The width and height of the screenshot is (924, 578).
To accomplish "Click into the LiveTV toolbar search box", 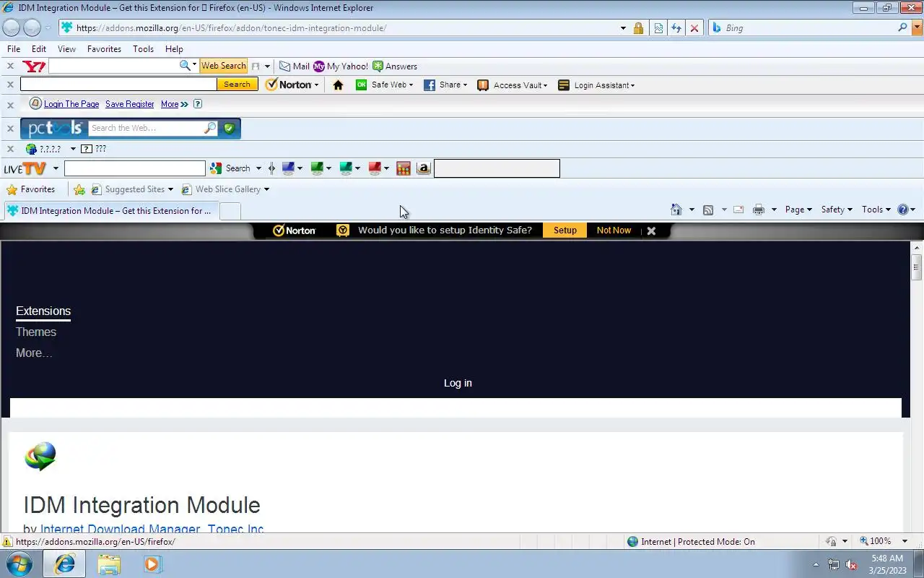I will tap(135, 168).
